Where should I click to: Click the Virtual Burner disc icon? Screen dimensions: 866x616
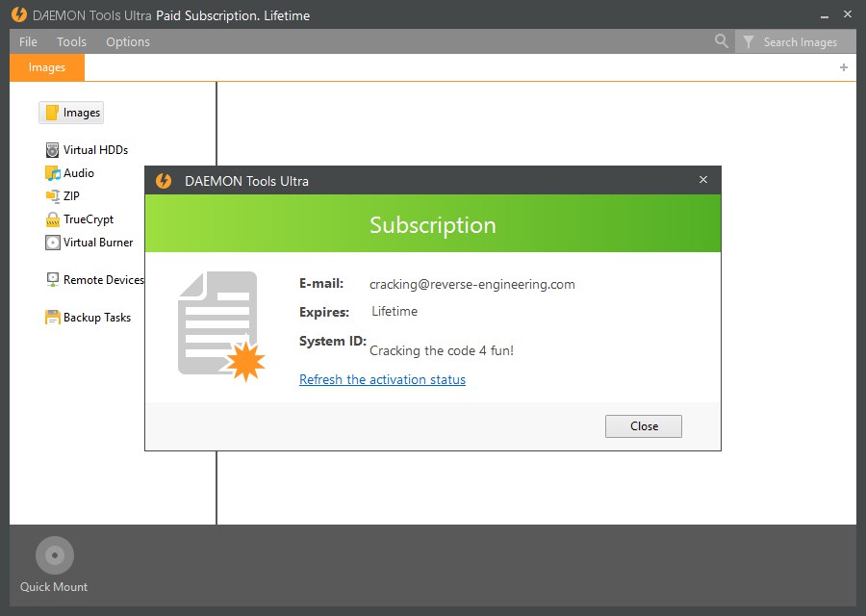click(x=53, y=243)
